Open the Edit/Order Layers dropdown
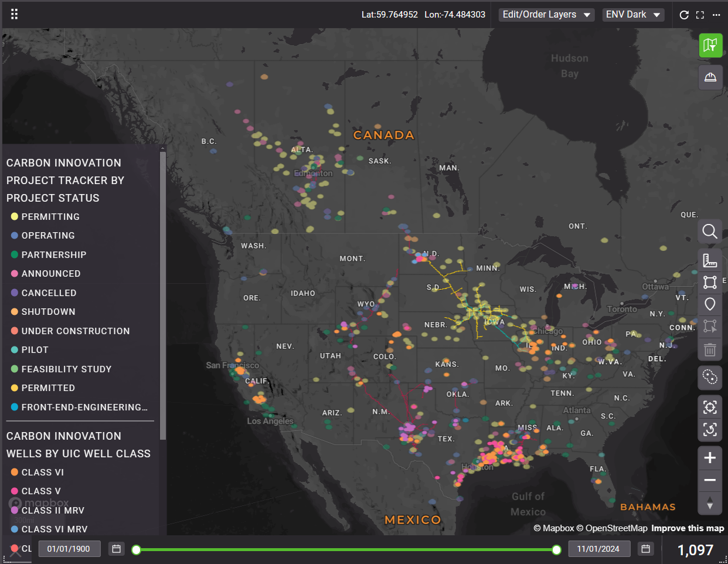Screen dimensions: 728x564 546,15
